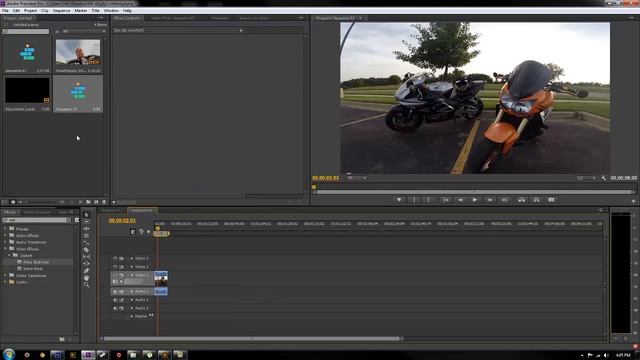Toggle sync lock on Video 3 track
The image size is (640, 360).
(122, 258)
